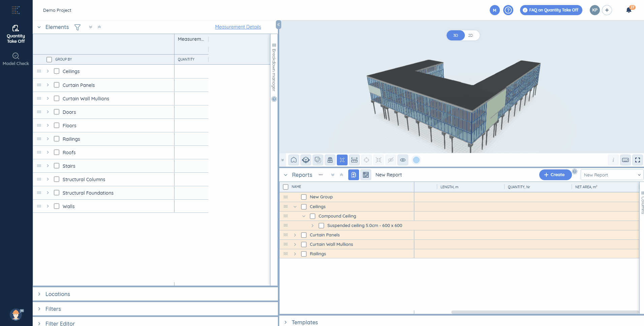The height and width of the screenshot is (326, 644).
Task: Click the Create report button
Action: pyautogui.click(x=555, y=175)
